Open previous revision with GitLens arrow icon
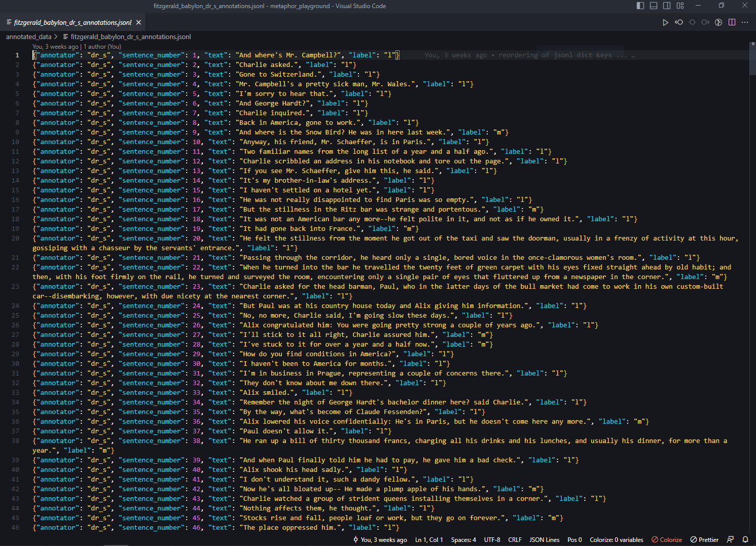 tap(679, 22)
